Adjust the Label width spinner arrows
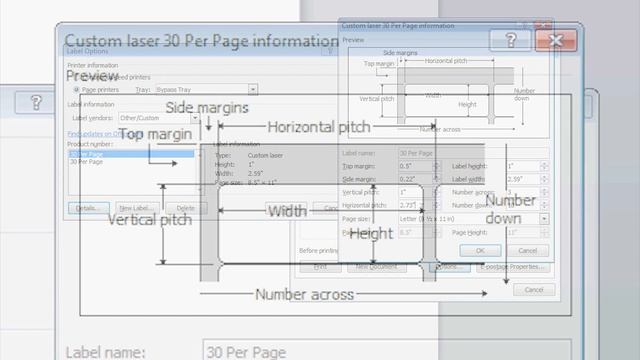 coord(544,179)
